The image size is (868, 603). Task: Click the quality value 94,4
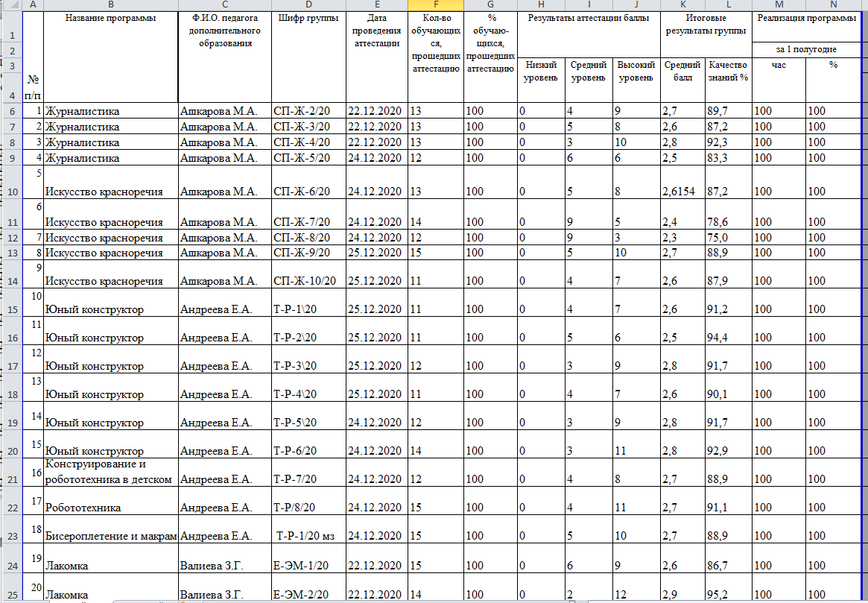(729, 331)
